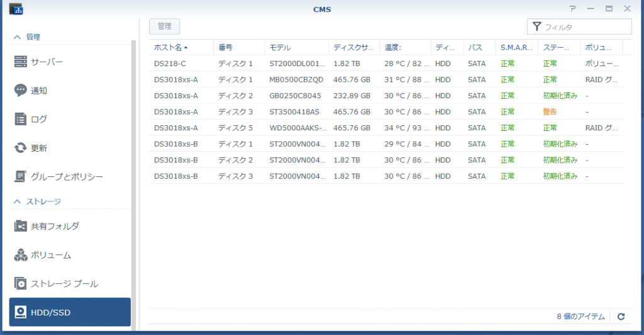Viewport: 644px width, 335px height.
Task: Open the help question mark icon
Action: pyautogui.click(x=572, y=9)
